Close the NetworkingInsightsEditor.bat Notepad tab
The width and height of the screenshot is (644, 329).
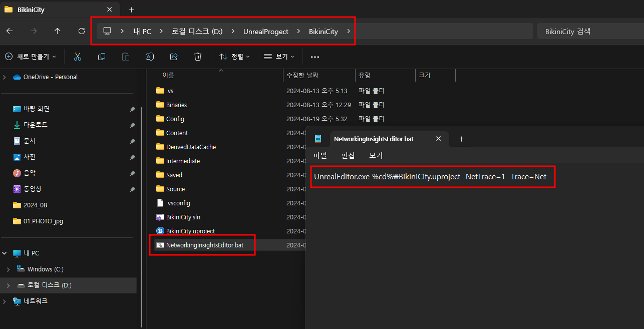coord(438,139)
